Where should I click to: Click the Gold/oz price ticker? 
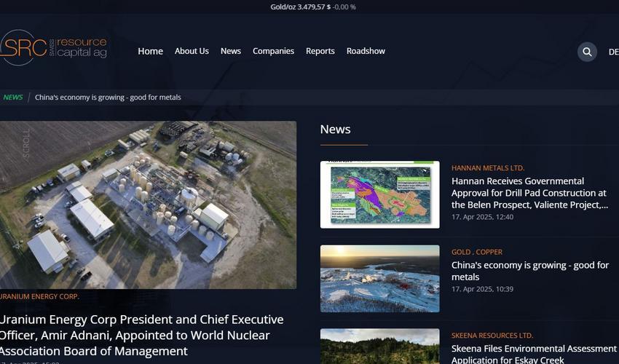(312, 7)
